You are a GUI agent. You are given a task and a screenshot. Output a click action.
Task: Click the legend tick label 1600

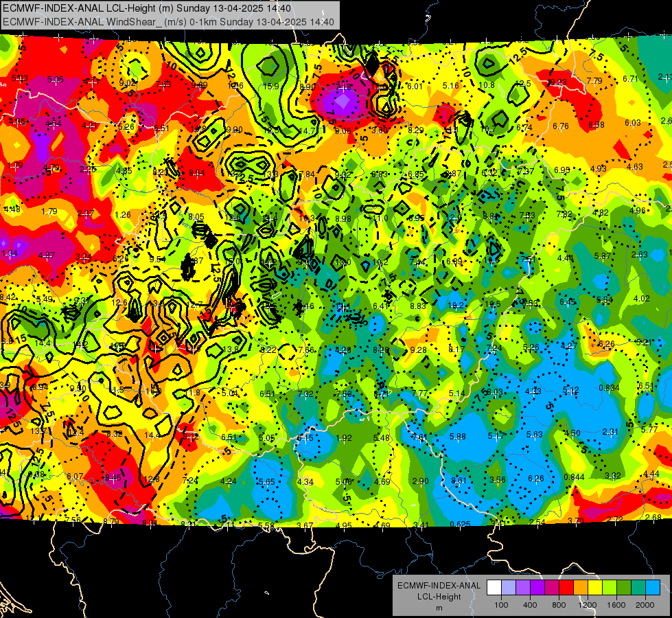click(616, 605)
